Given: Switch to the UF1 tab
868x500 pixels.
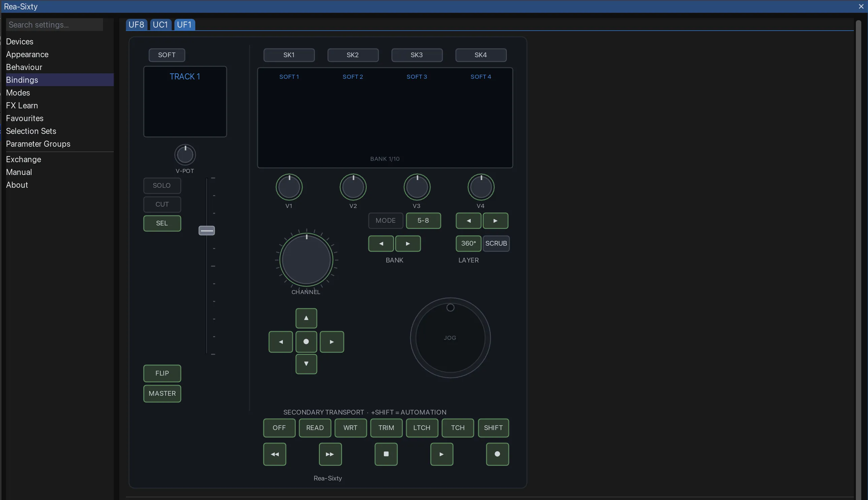Looking at the screenshot, I should click(185, 24).
